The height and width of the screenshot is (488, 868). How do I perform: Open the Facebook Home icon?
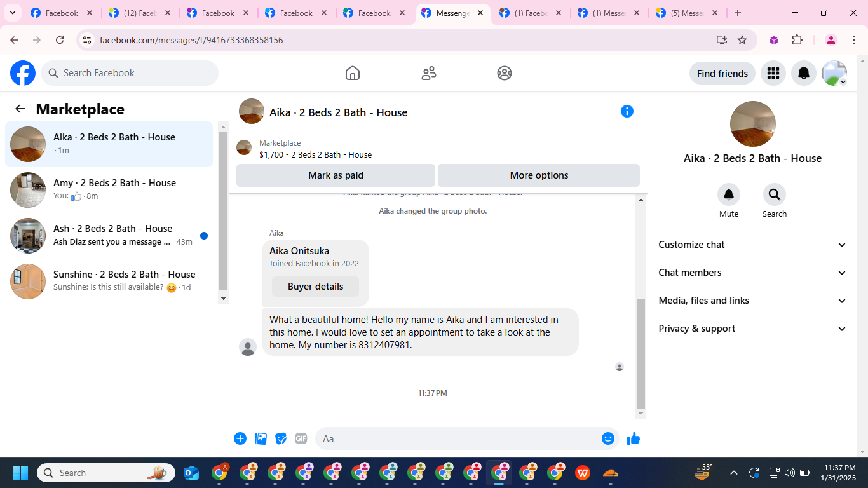[x=353, y=73]
